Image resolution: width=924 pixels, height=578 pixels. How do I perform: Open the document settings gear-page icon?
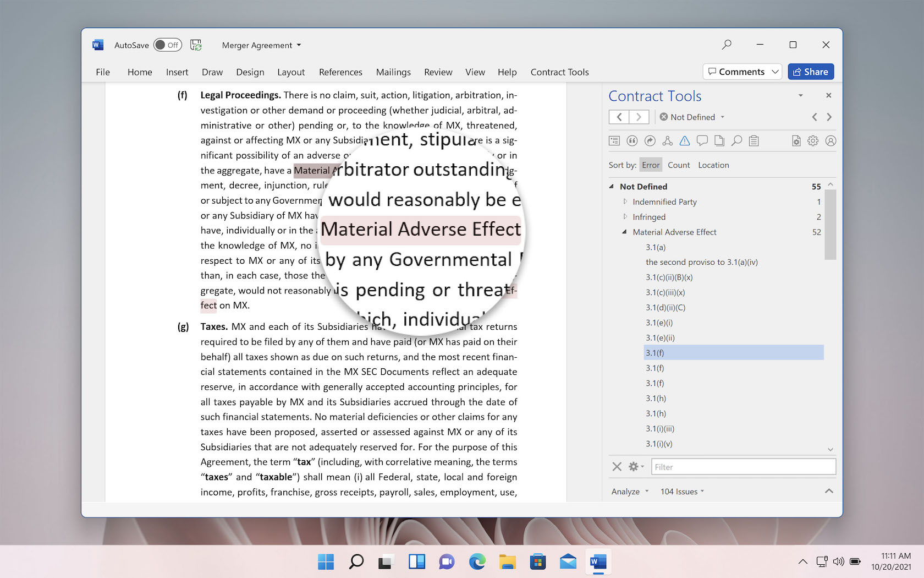796,141
